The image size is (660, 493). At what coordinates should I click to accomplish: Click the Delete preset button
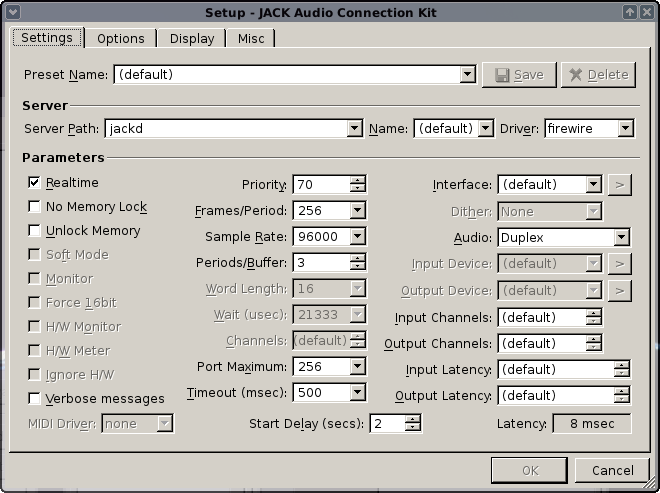pyautogui.click(x=598, y=75)
